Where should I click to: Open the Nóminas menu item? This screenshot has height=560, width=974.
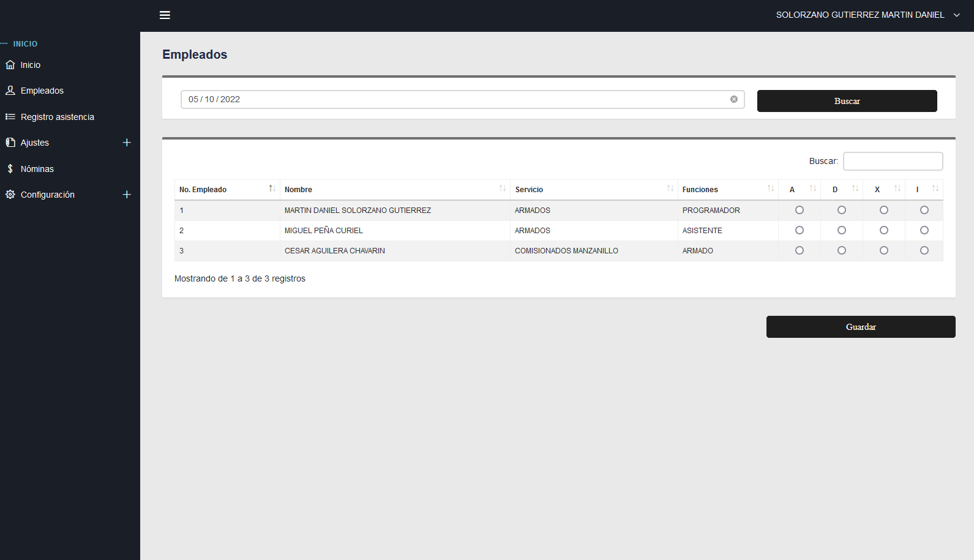pyautogui.click(x=70, y=169)
